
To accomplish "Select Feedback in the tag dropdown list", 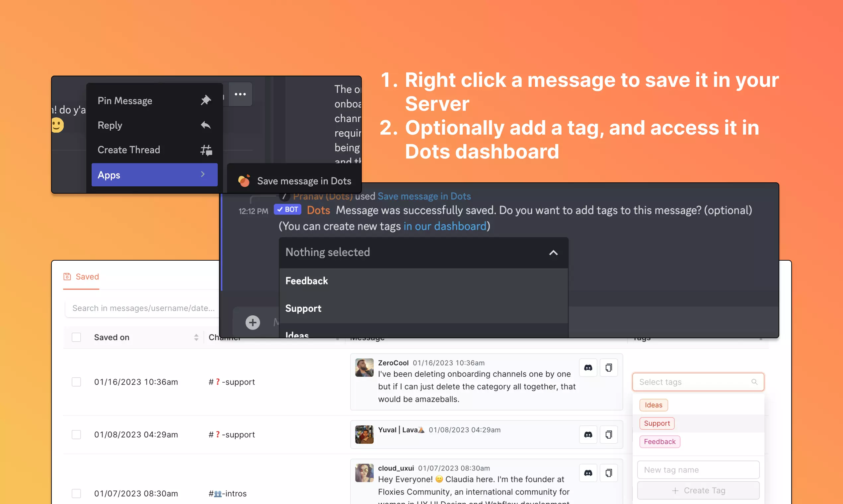I will [423, 281].
